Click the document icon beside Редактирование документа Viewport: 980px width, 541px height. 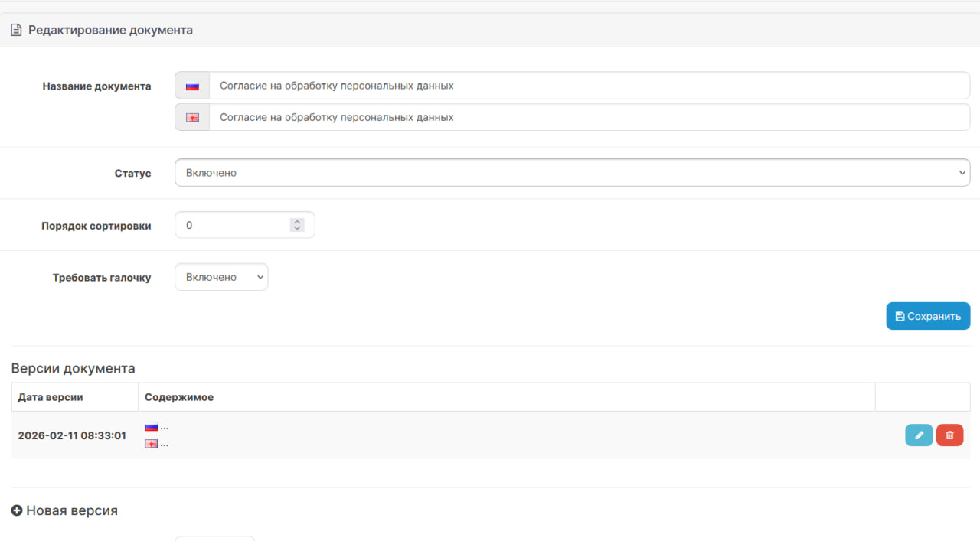pos(16,31)
